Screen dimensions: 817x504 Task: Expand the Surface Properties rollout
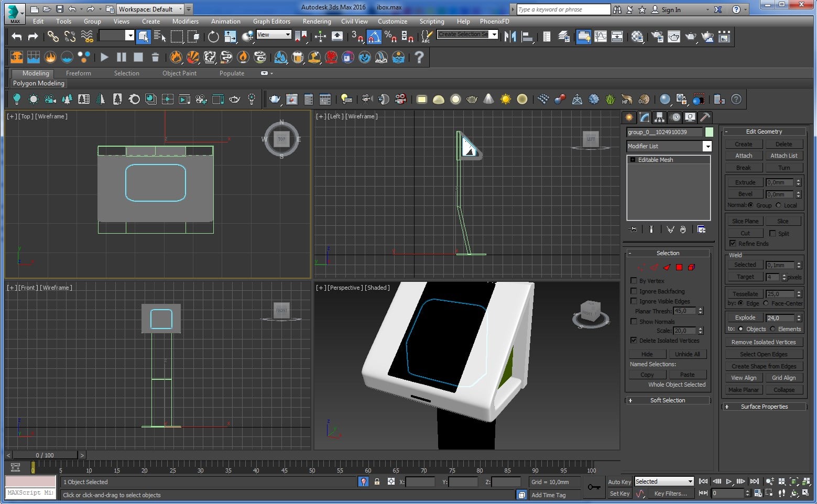click(x=764, y=407)
